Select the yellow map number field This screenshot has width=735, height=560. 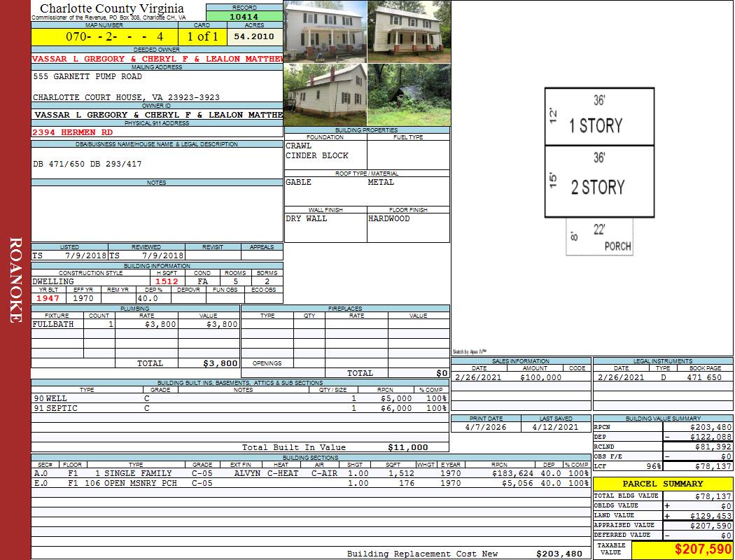point(104,36)
